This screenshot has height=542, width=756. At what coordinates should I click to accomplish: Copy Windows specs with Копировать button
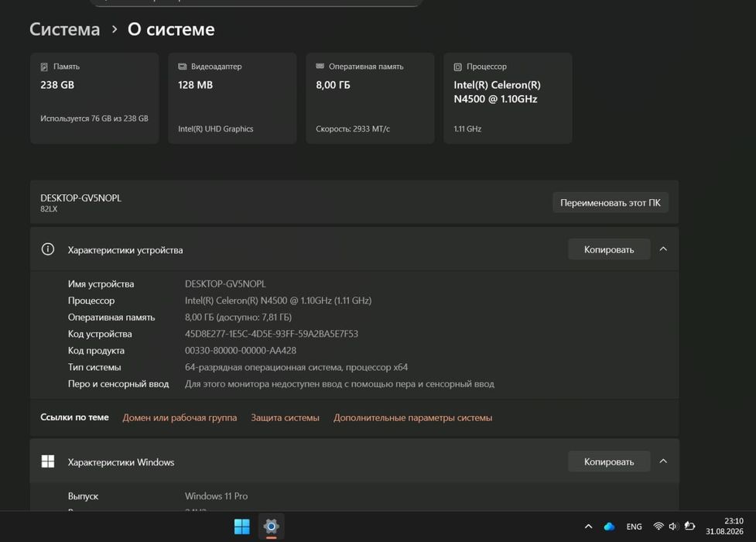(609, 462)
